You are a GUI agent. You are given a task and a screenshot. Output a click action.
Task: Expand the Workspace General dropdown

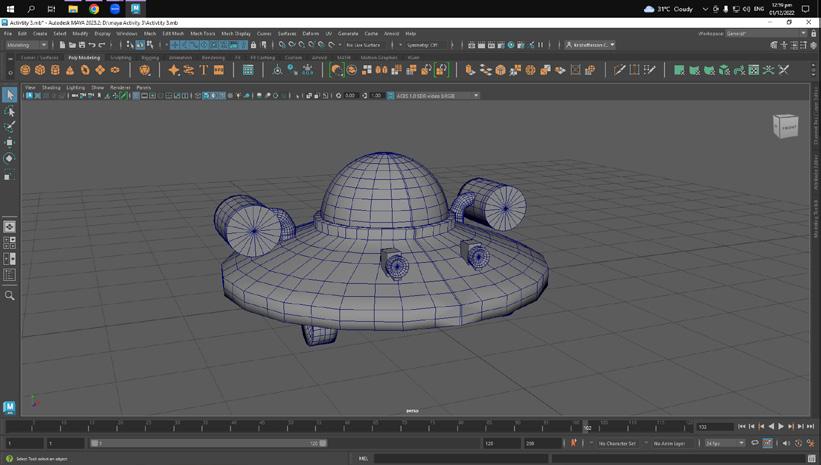(765, 33)
